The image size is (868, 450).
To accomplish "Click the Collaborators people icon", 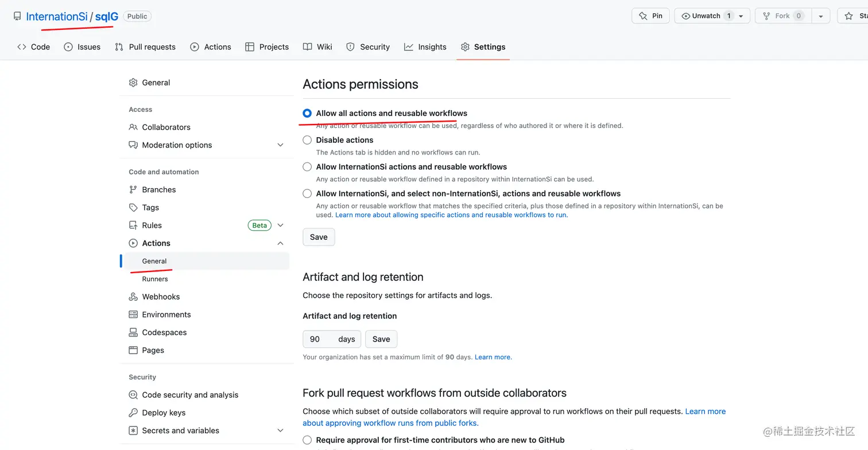I will click(133, 127).
